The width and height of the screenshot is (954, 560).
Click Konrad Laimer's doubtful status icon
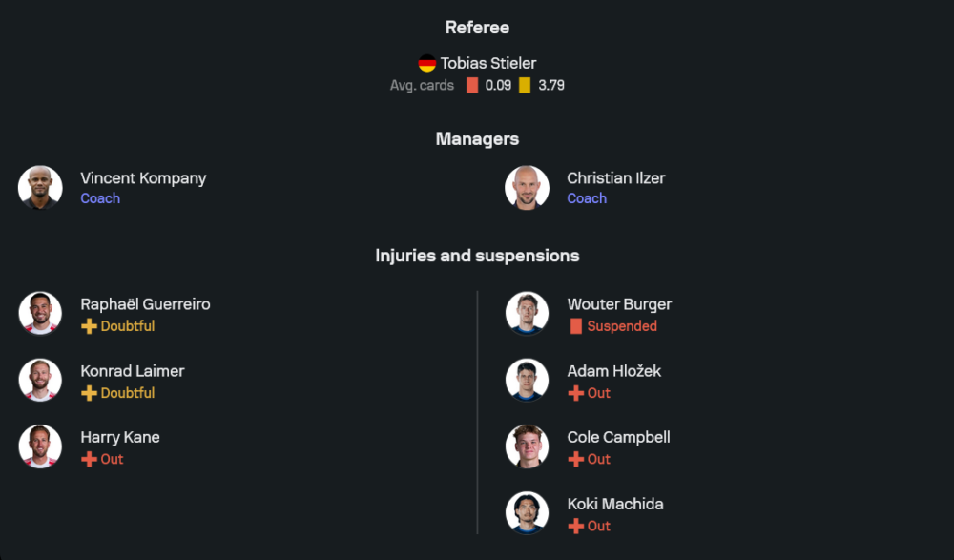tap(89, 393)
